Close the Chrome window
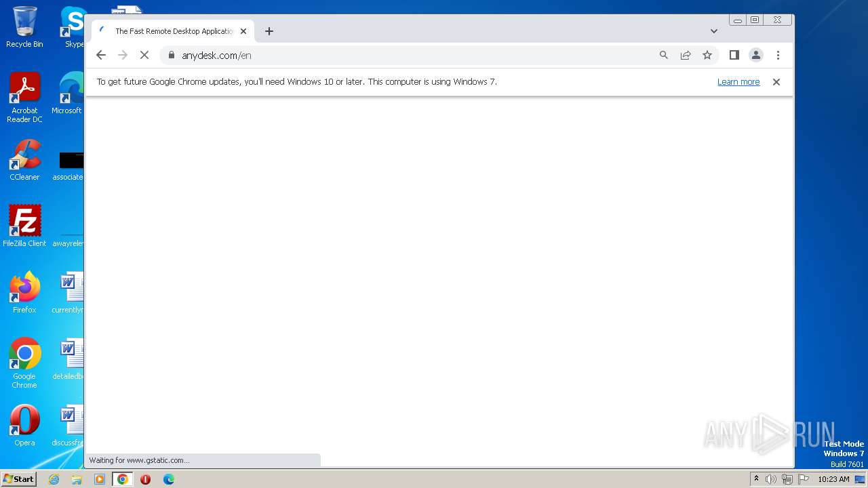Image resolution: width=868 pixels, height=488 pixels. (778, 20)
